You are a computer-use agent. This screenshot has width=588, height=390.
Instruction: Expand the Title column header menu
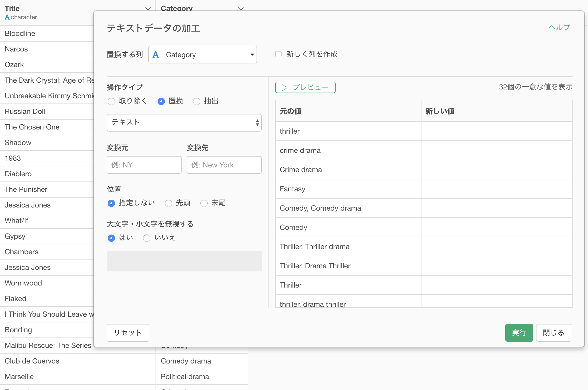point(148,9)
